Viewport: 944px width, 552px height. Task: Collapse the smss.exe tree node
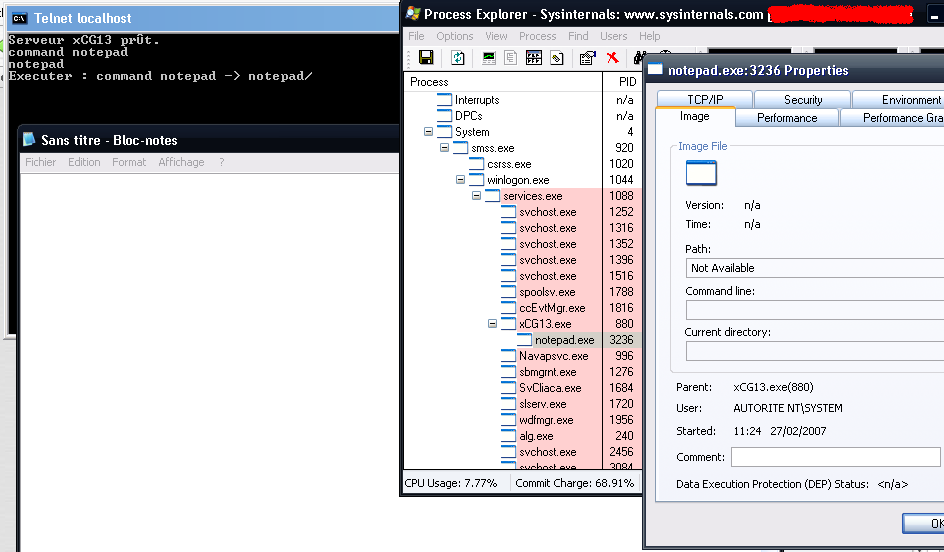click(x=444, y=147)
